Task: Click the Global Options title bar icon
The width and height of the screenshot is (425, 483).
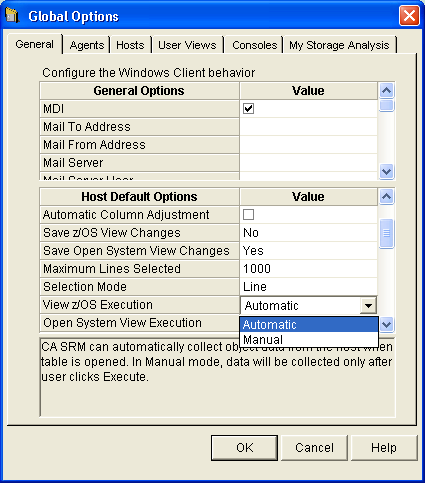Action: (x=12, y=15)
